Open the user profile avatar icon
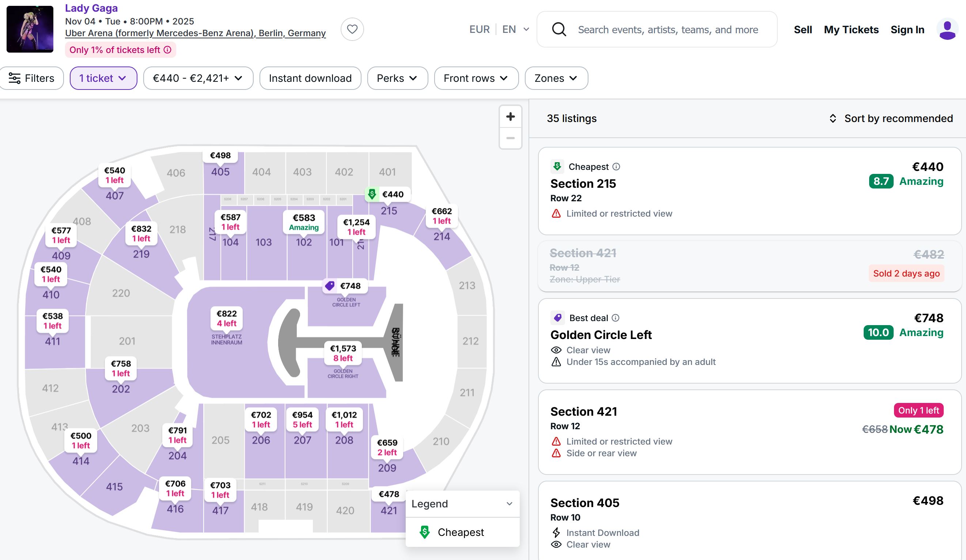Viewport: 966px width, 560px height. point(947,29)
